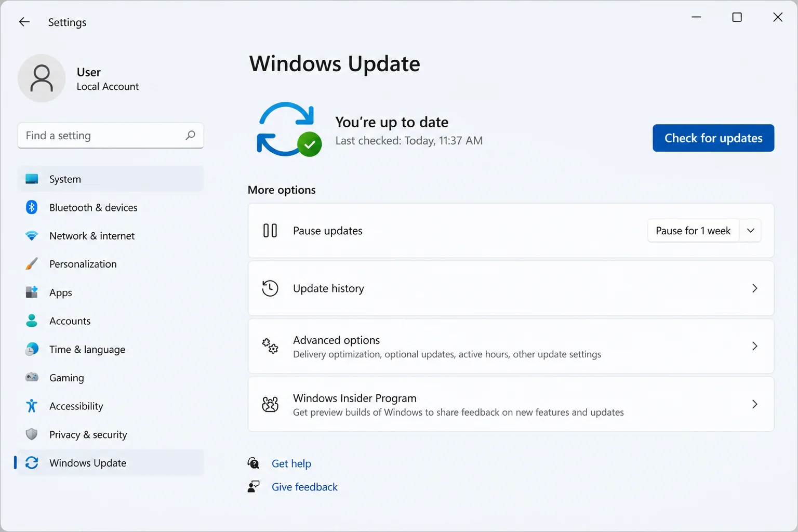Select Privacy & security category

pyautogui.click(x=111, y=434)
